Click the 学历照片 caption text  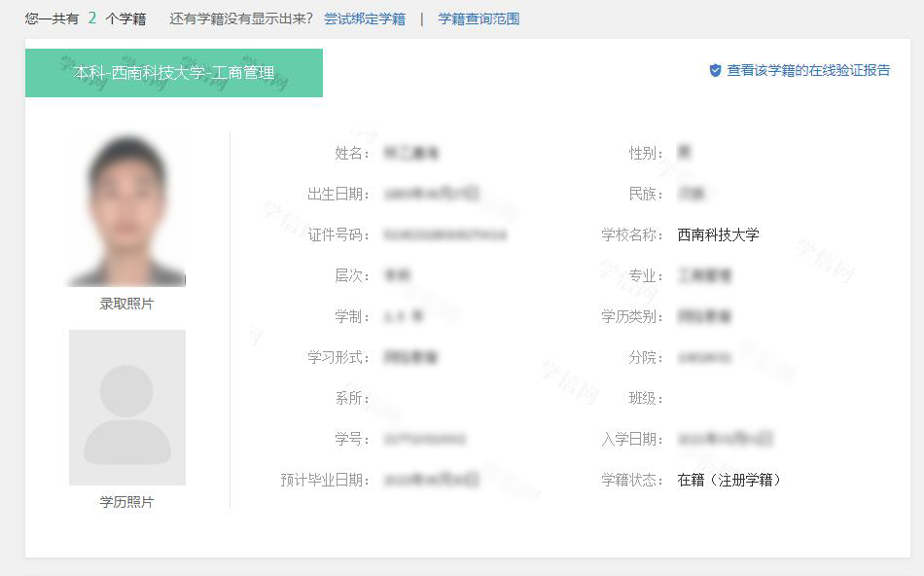point(126,502)
